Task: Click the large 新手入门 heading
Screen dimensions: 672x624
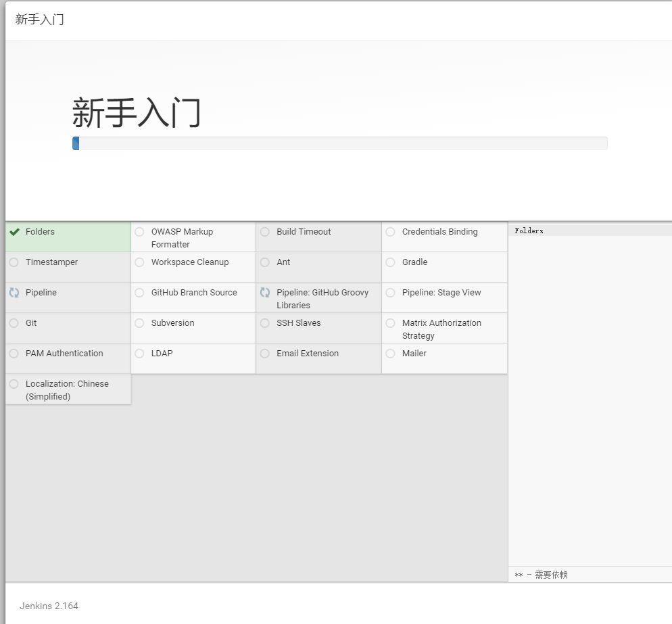Action: pos(137,113)
